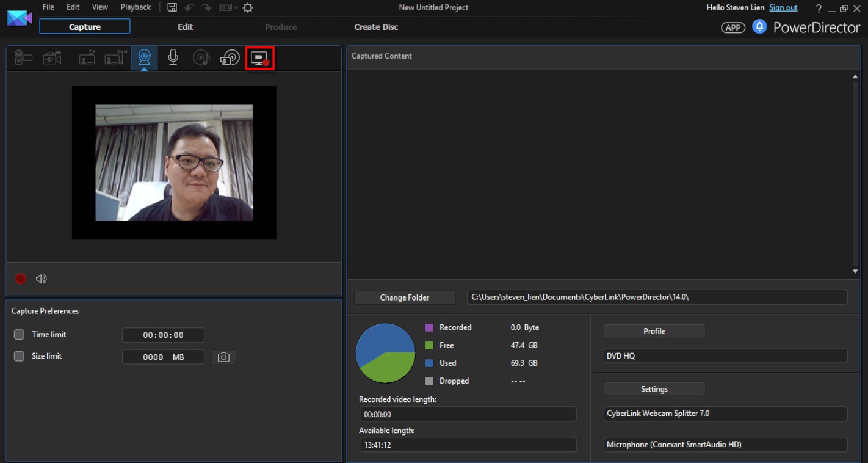Viewport: 868px width, 463px height.
Task: Click the green Free legend swatch
Action: coord(429,345)
